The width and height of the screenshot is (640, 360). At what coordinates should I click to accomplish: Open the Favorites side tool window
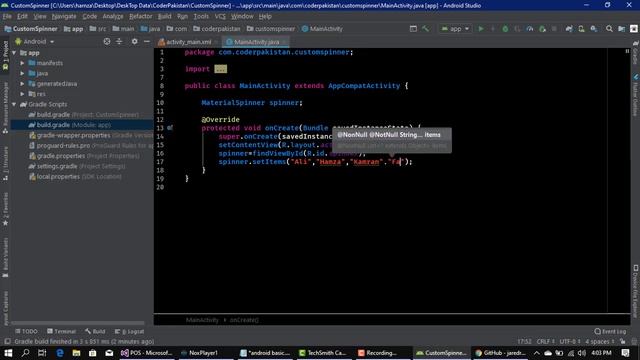coord(5,210)
